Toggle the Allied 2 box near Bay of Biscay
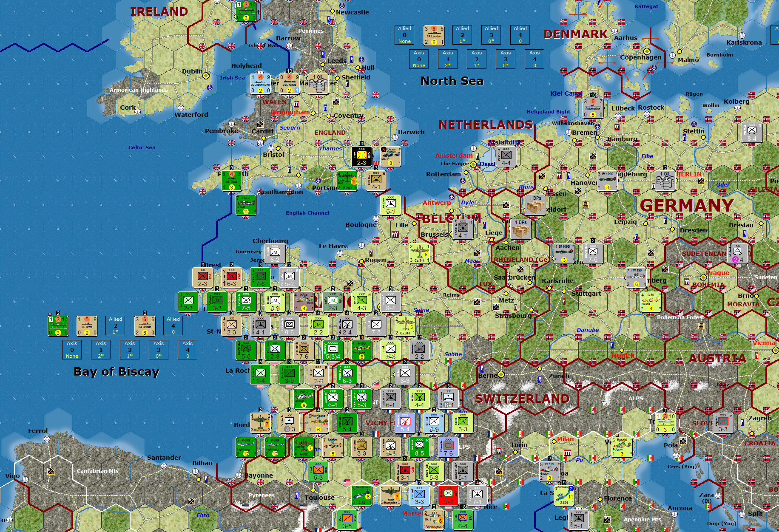This screenshot has height=532, width=779. point(115,325)
